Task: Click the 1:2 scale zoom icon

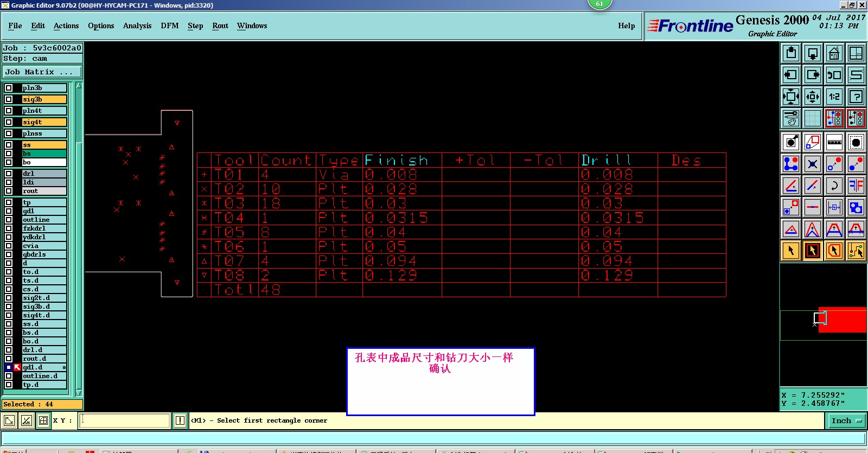Action: (834, 97)
